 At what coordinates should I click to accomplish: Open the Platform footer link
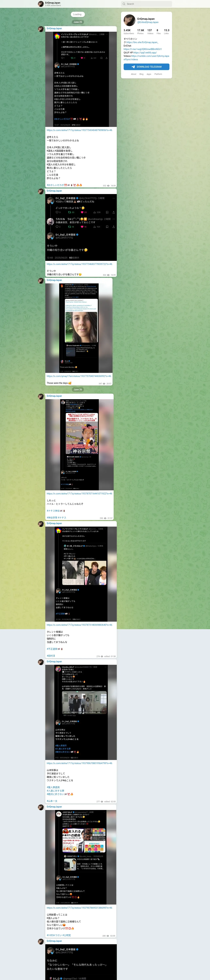(x=158, y=74)
